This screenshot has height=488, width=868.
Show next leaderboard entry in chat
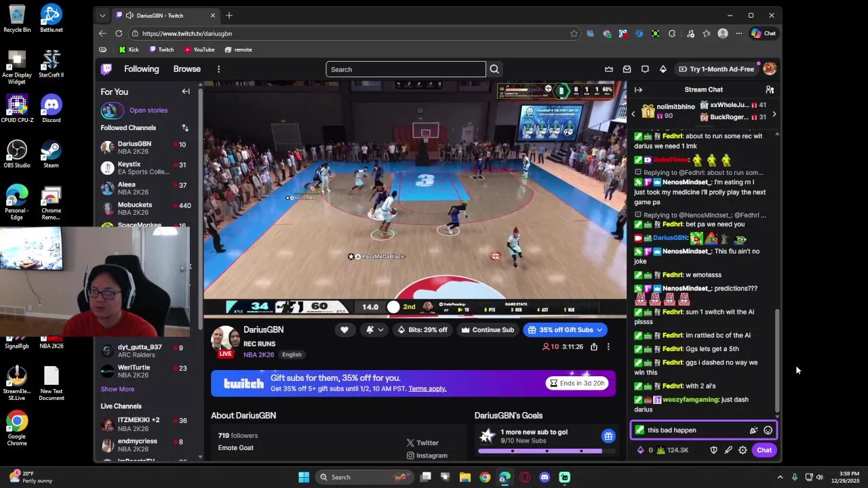click(x=774, y=115)
